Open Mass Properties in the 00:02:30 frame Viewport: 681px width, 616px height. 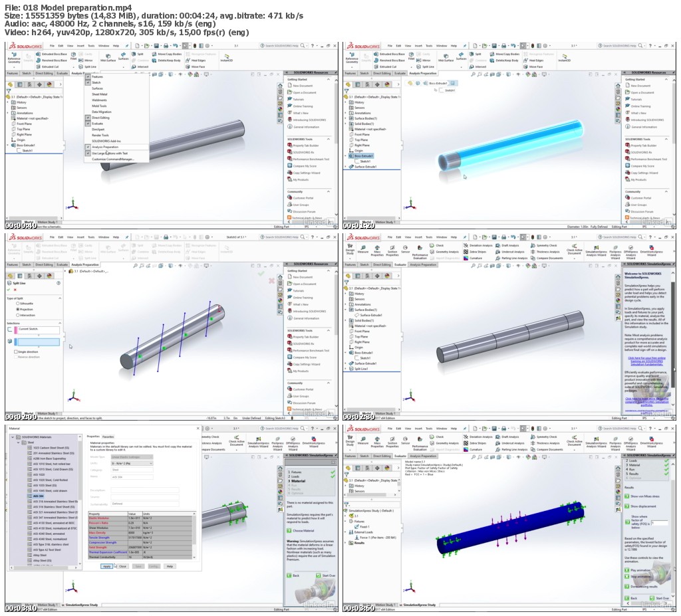(377, 250)
